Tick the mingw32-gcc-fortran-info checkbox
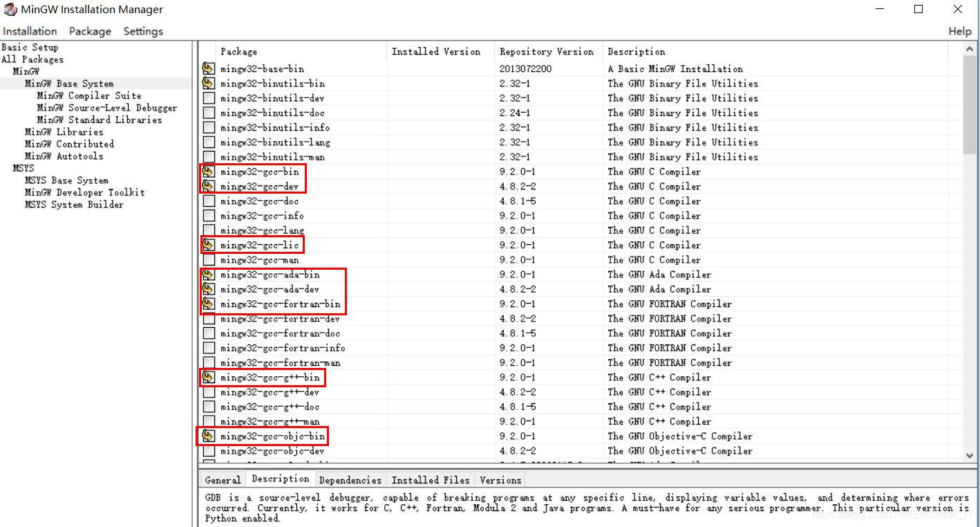This screenshot has width=980, height=527. (x=209, y=348)
